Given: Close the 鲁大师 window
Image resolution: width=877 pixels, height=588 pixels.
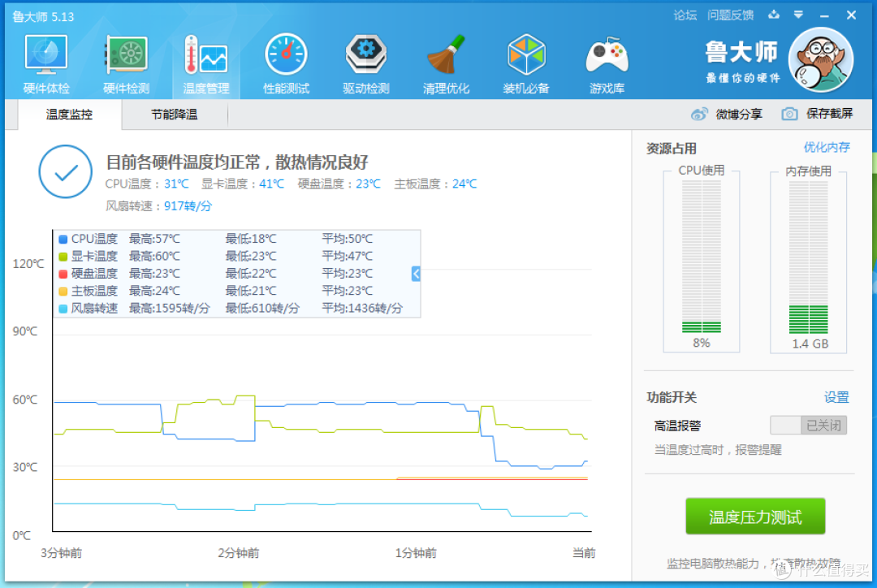Looking at the screenshot, I should [x=851, y=15].
